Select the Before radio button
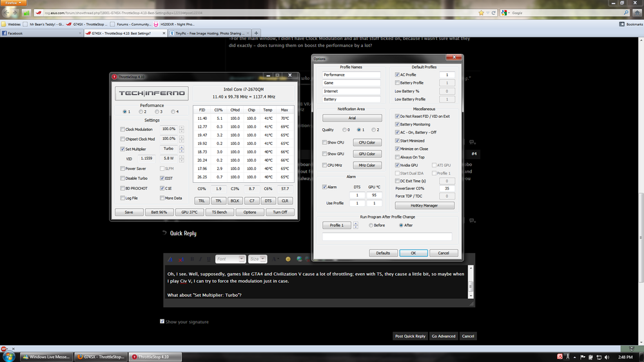The image size is (644, 362). [x=371, y=225]
